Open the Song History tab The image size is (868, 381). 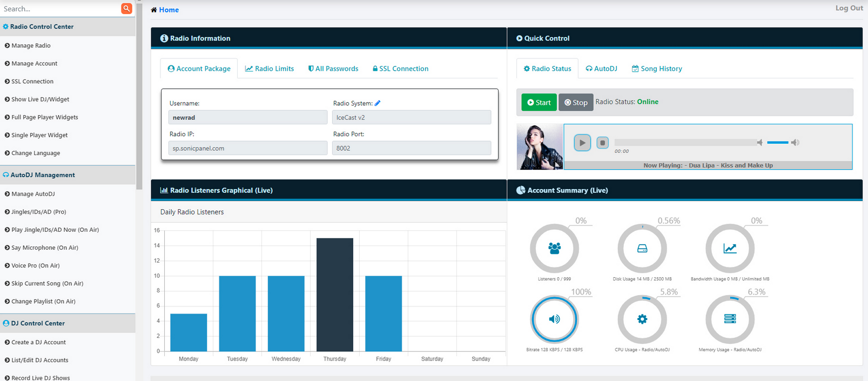(x=657, y=69)
